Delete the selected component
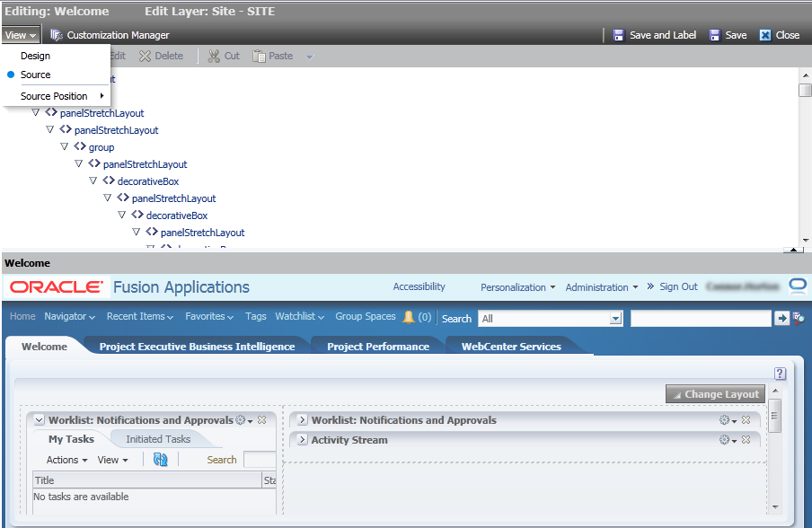Viewport: 812px width, 528px height. [161, 56]
